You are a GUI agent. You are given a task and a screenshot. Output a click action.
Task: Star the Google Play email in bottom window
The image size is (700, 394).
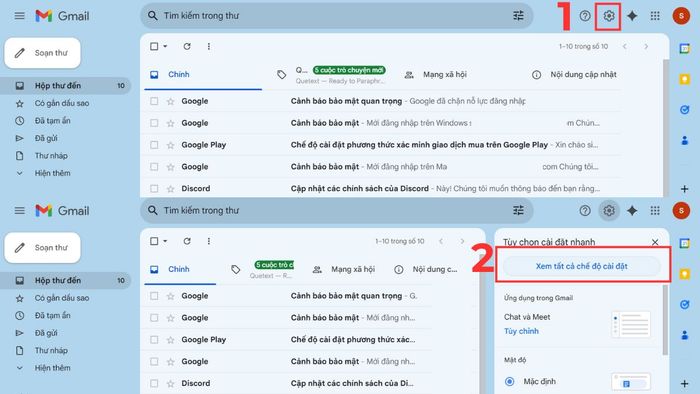(170, 340)
